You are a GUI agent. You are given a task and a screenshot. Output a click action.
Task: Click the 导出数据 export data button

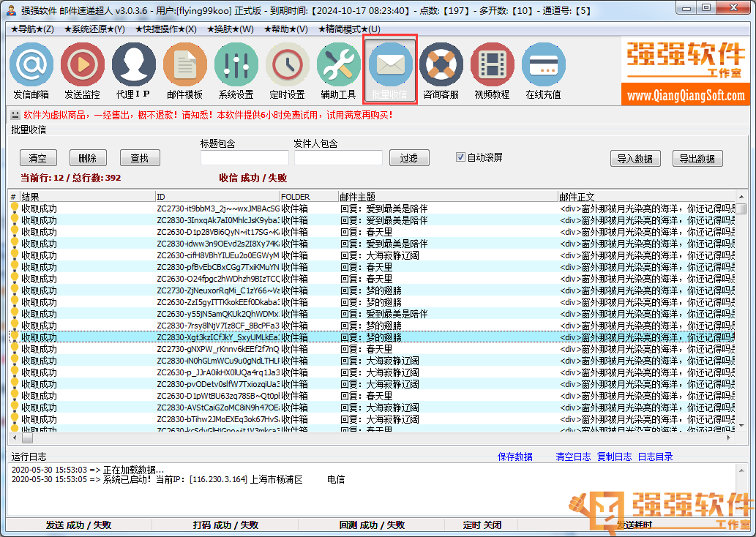pyautogui.click(x=697, y=159)
